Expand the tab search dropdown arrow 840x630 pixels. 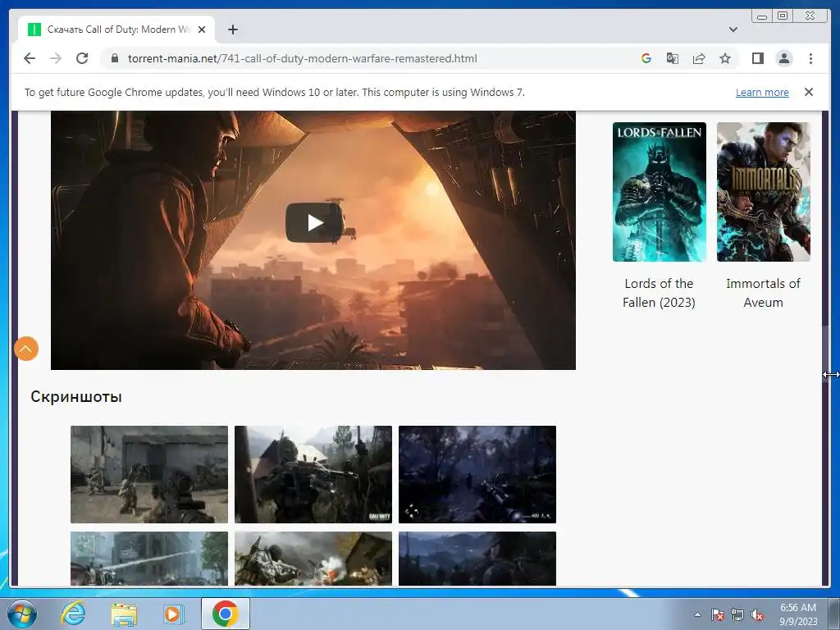tap(733, 30)
